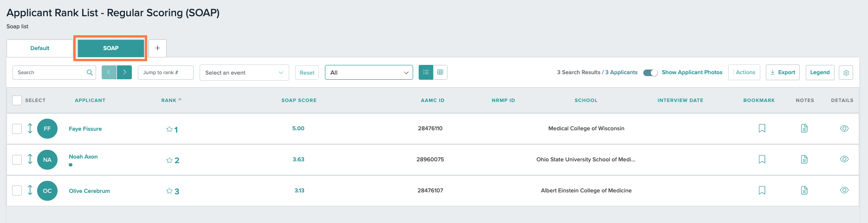Expand the All filter dropdown
Screen dimensions: 868x223
click(x=369, y=73)
